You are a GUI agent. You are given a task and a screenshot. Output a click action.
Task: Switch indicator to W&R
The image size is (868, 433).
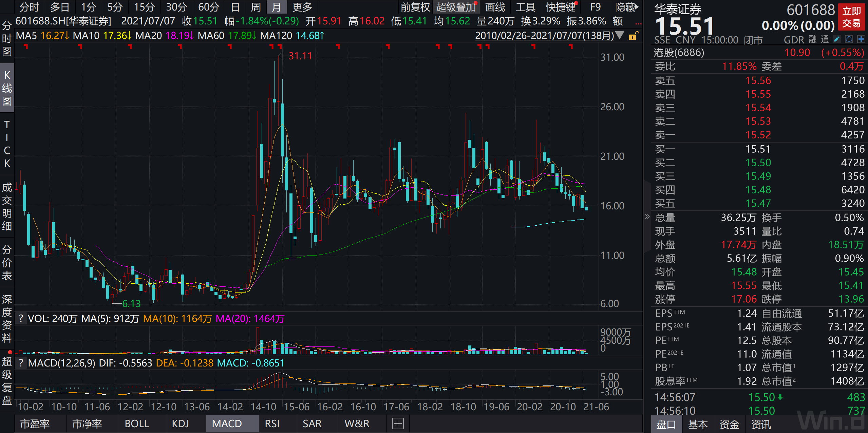point(357,423)
